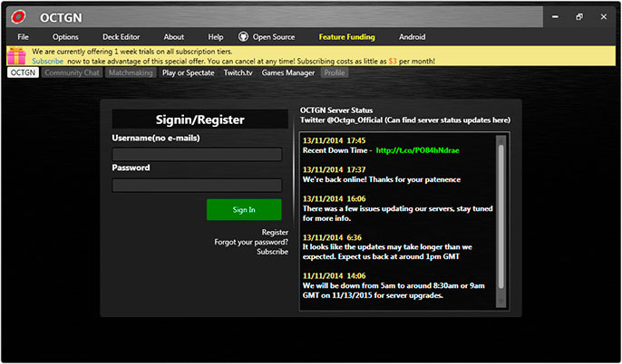Open the Deck Editor menu item
The height and width of the screenshot is (364, 622).
(x=121, y=37)
